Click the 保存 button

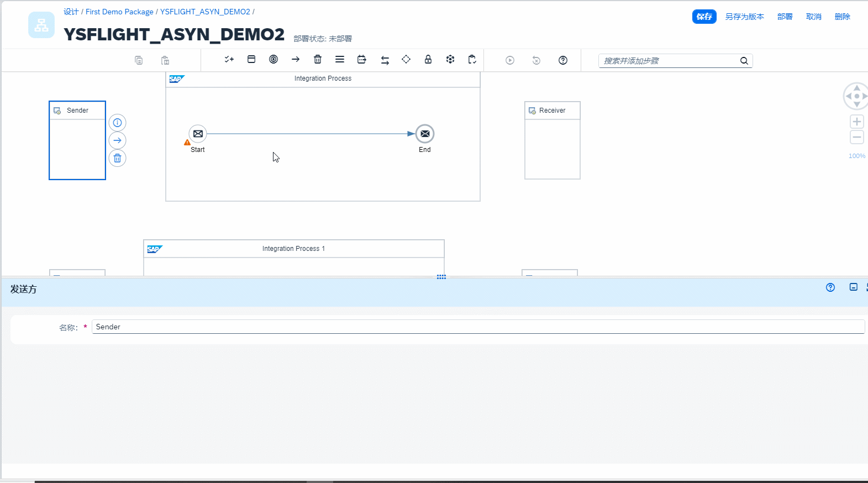click(704, 17)
